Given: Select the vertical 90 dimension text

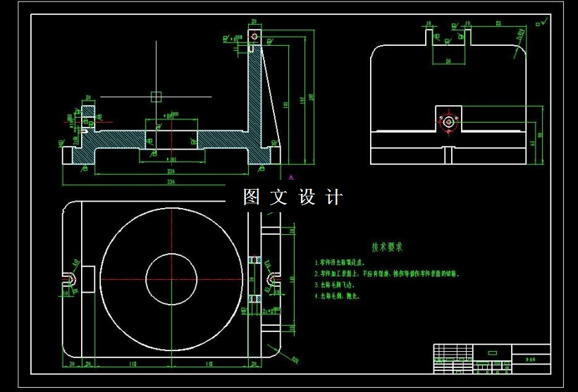Looking at the screenshot, I should point(541,135).
